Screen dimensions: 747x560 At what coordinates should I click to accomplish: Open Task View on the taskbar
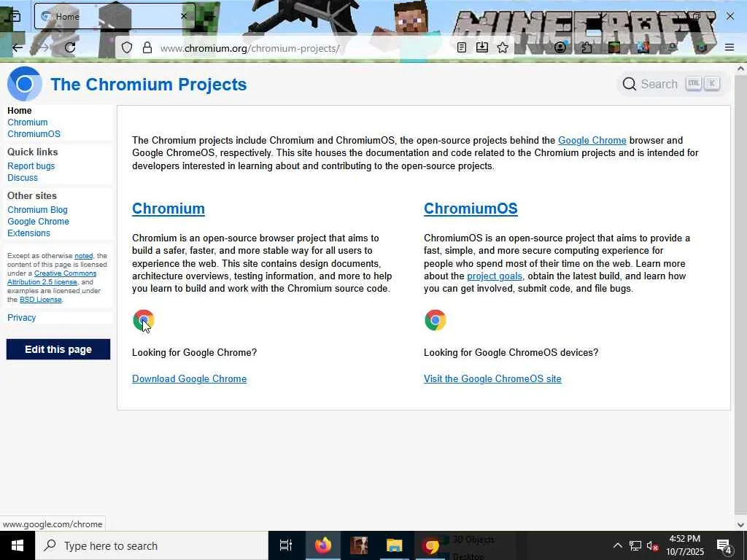tap(286, 545)
